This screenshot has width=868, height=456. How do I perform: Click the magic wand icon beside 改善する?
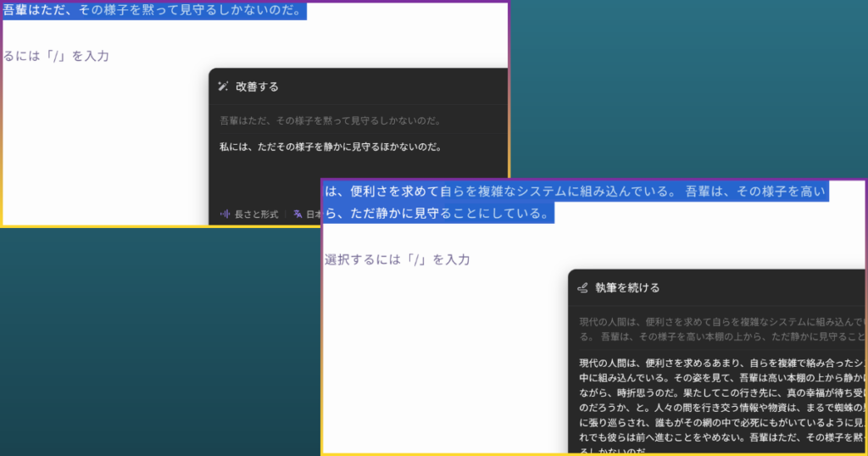tap(224, 86)
